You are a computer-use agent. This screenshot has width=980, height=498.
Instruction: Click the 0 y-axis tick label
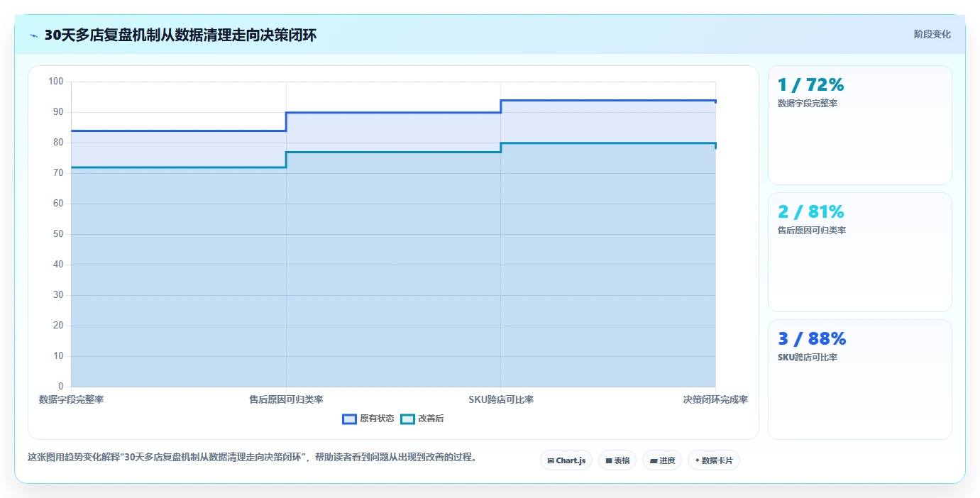(61, 387)
